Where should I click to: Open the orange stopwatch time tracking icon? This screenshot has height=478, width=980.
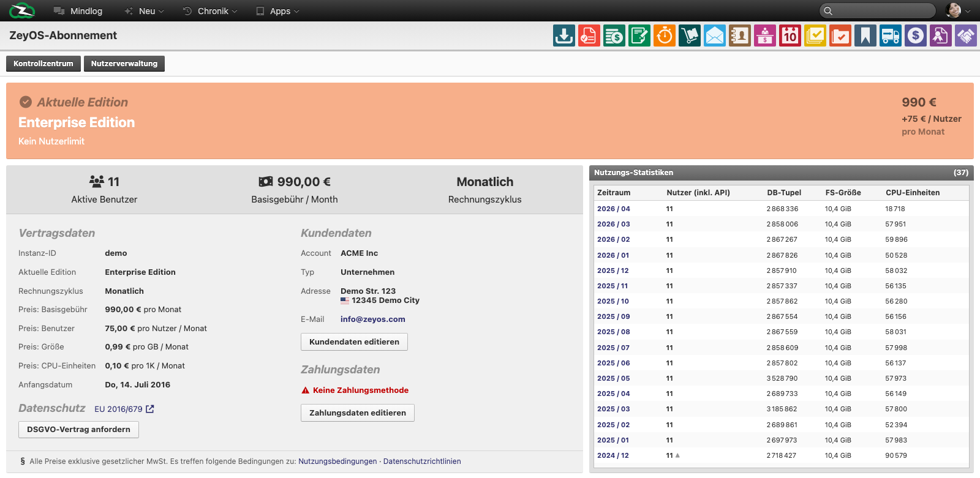(664, 35)
